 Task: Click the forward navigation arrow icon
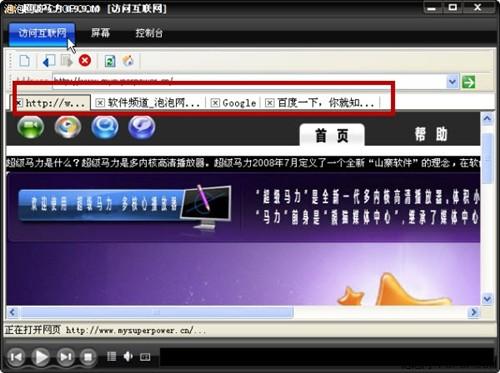tap(67, 61)
